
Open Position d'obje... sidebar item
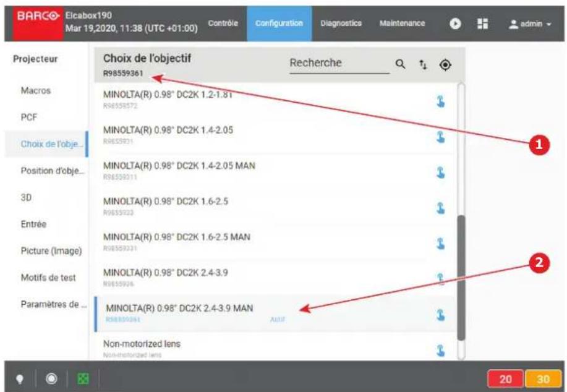click(x=52, y=171)
